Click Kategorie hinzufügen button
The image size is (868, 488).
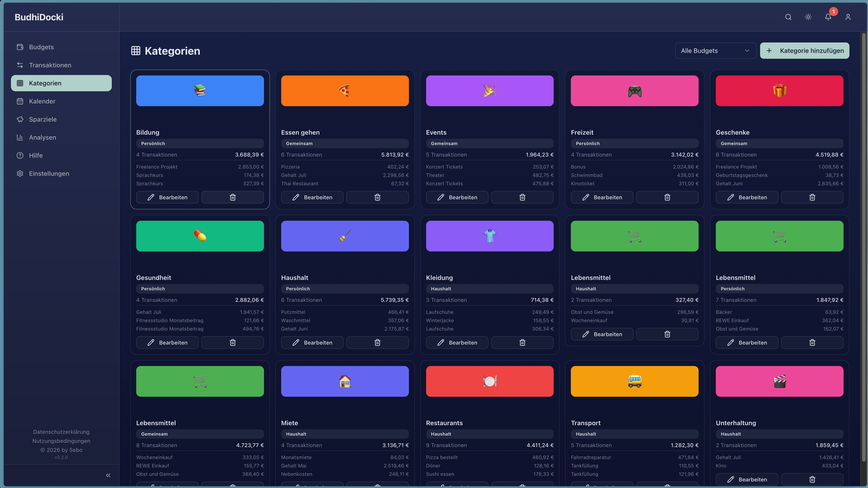tap(804, 50)
